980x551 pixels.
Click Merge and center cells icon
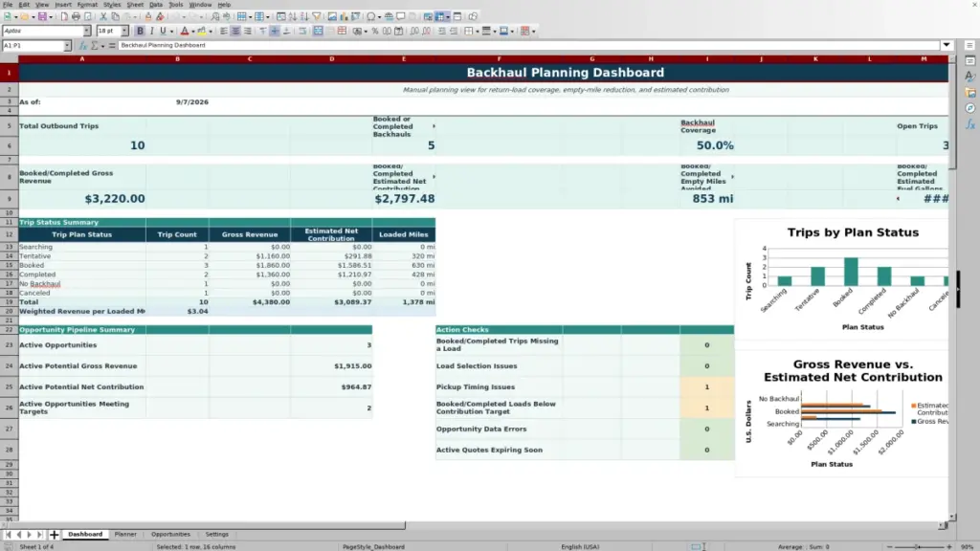(x=318, y=31)
